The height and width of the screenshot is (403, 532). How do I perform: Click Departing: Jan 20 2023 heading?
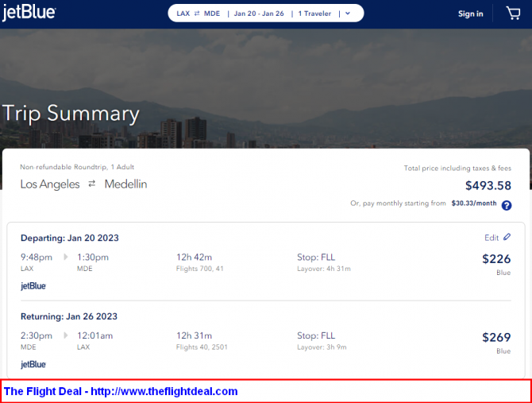[70, 238]
